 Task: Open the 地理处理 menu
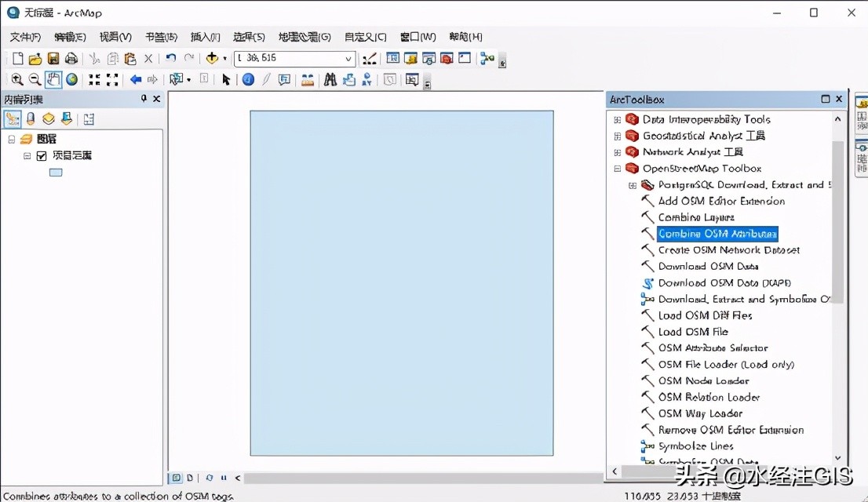[x=305, y=37]
